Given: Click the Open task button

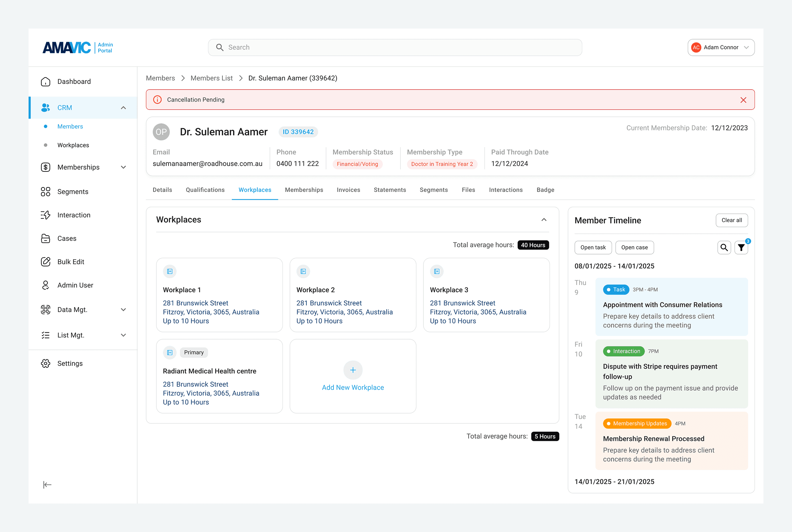Looking at the screenshot, I should click(x=593, y=247).
